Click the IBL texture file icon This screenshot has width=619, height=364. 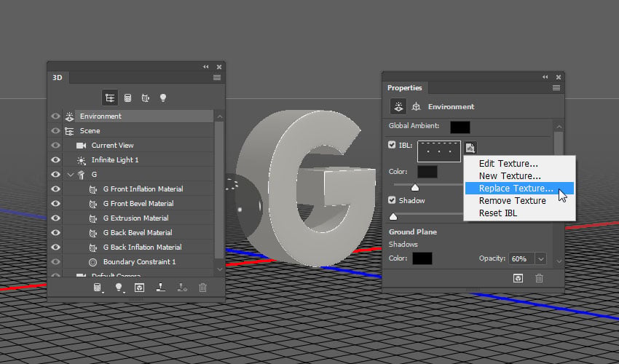click(x=470, y=148)
